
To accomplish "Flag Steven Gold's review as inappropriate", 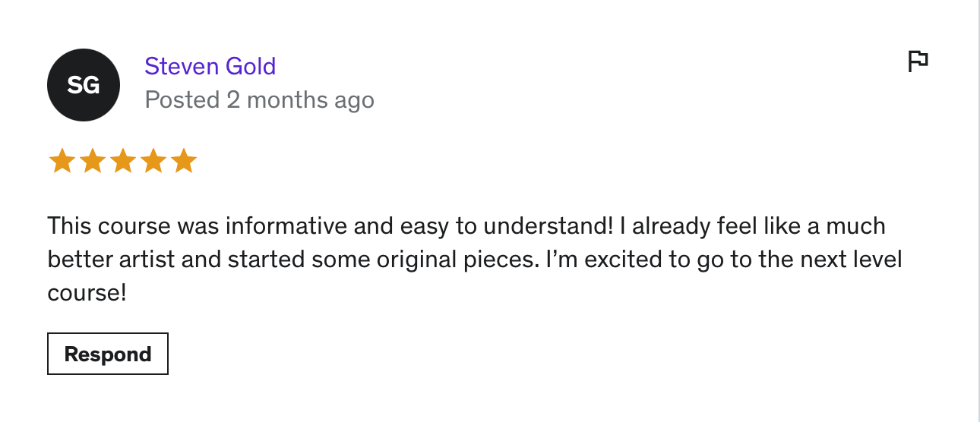I will coord(918,61).
